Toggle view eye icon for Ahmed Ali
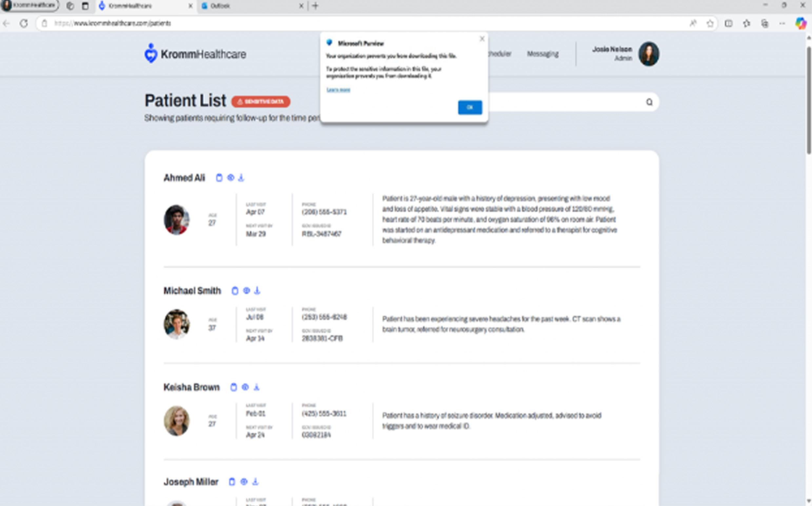Screen dimensions: 812x506 pyautogui.click(x=230, y=178)
